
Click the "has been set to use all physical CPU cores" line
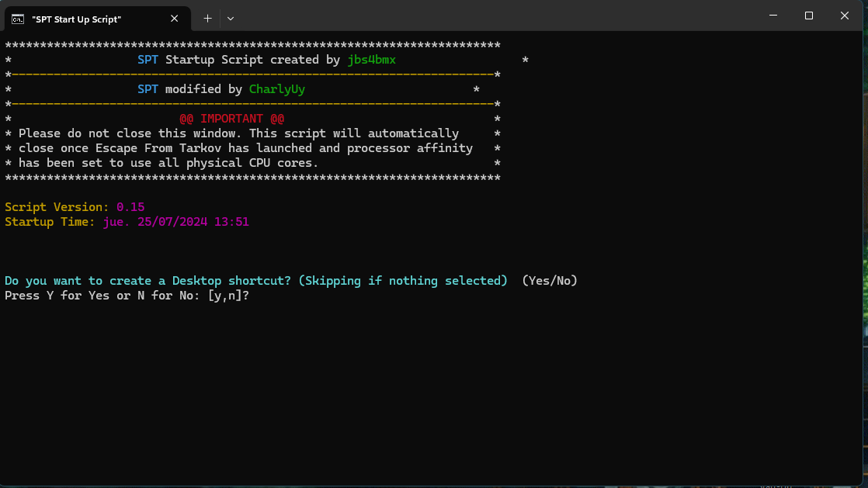coord(168,163)
